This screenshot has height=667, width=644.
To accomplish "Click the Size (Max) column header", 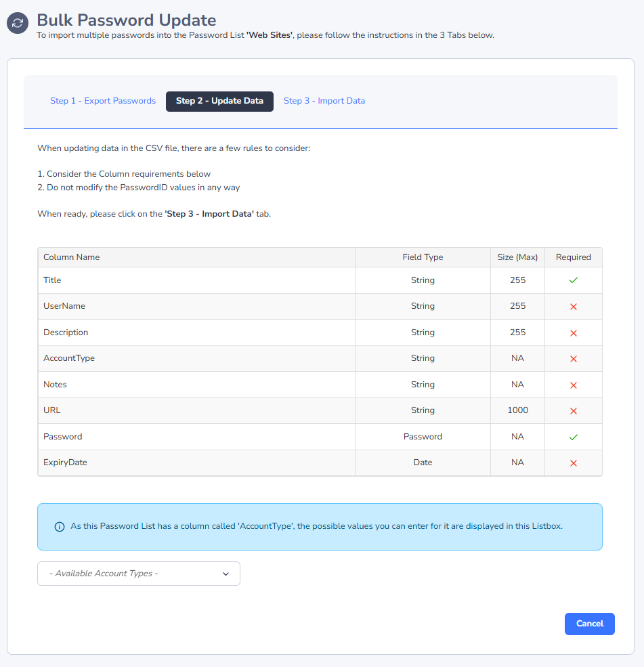I will 517,257.
